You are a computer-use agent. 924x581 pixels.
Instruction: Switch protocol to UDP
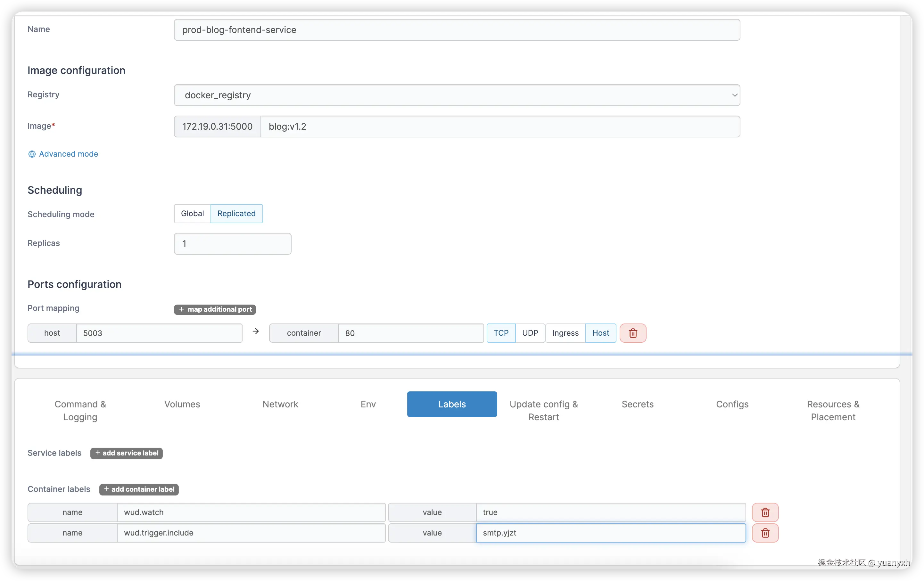pos(530,333)
